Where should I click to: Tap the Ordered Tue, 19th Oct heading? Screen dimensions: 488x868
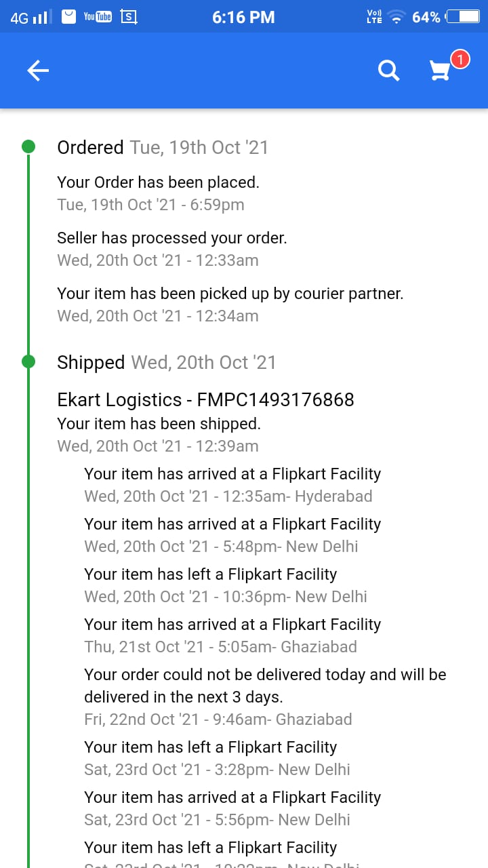pyautogui.click(x=163, y=147)
